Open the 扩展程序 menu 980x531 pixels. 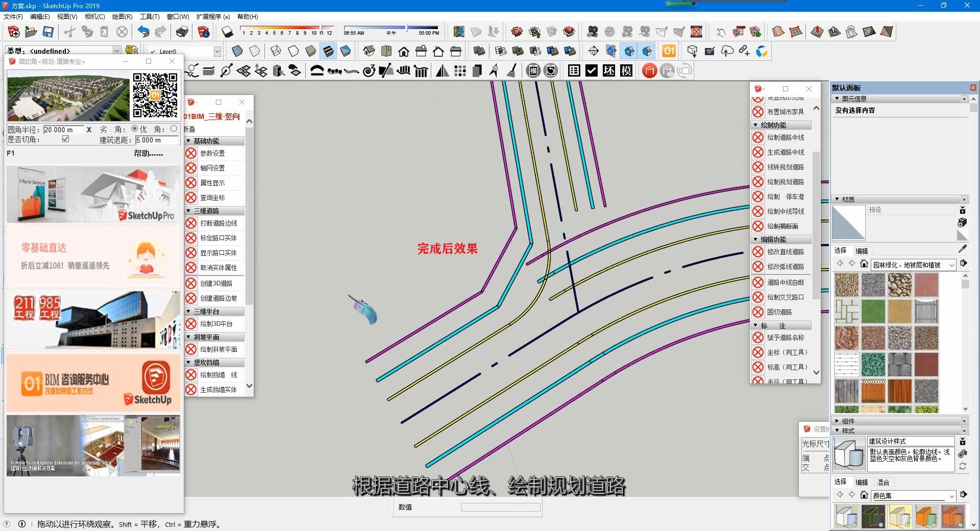pos(213,16)
